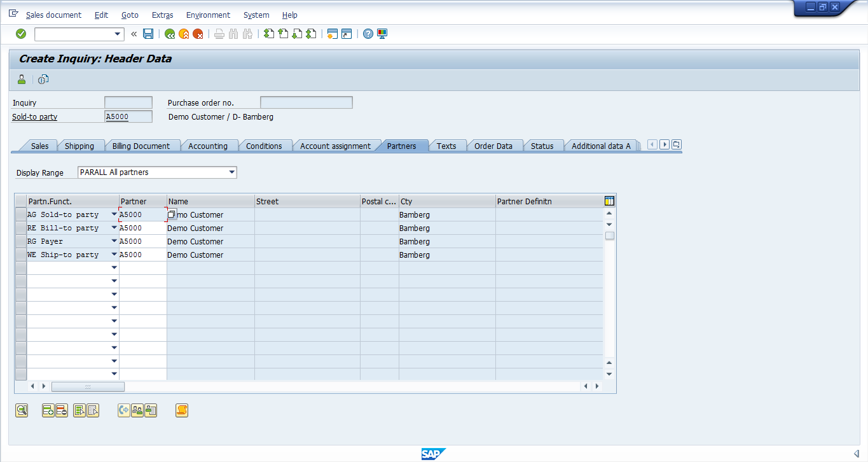Click the red Cancel icon

198,34
